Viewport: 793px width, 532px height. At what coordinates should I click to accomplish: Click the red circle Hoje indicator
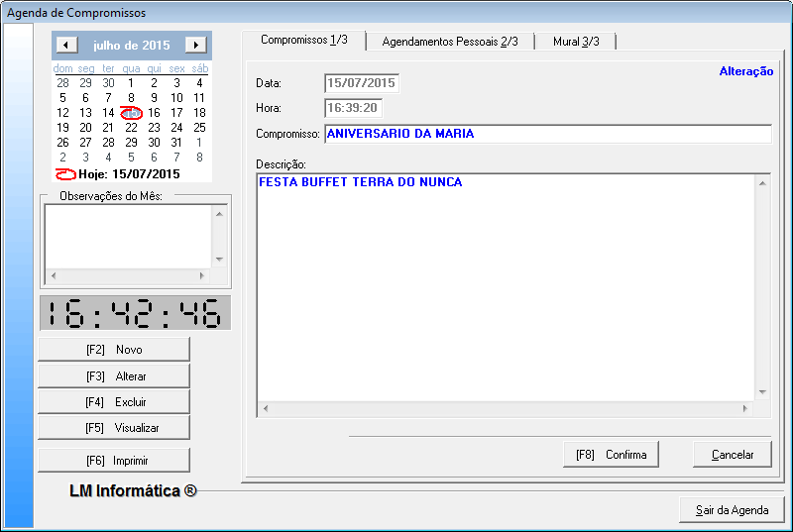pyautogui.click(x=66, y=173)
